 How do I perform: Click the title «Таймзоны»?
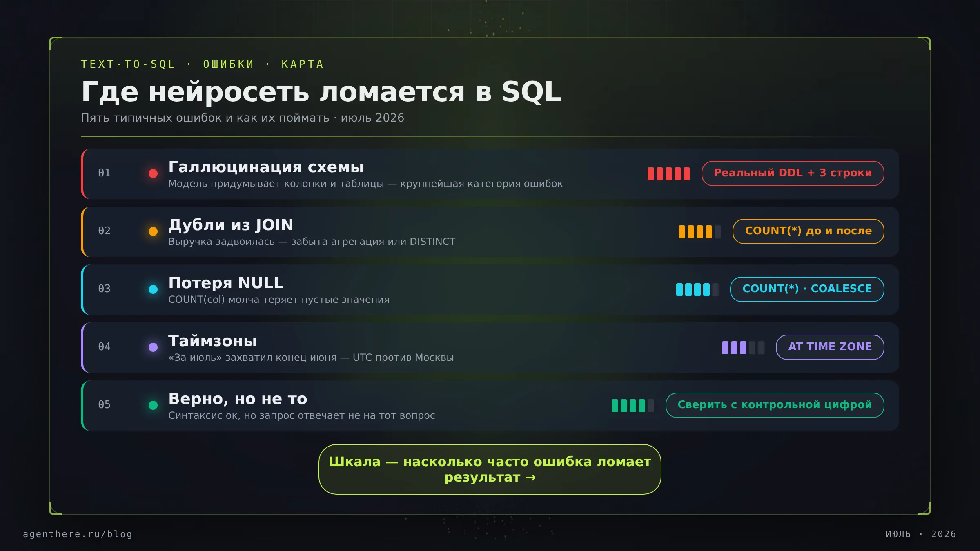tap(212, 341)
